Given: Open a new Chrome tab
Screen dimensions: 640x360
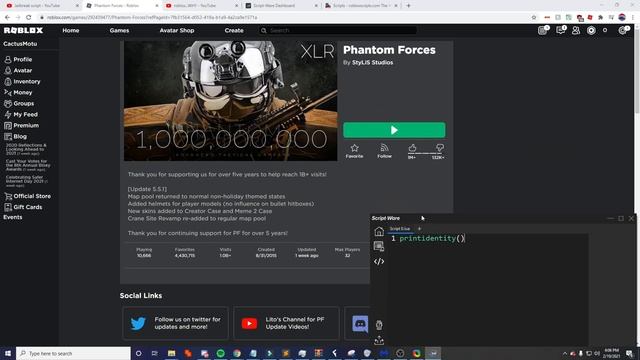Looking at the screenshot, I should pyautogui.click(x=408, y=6).
